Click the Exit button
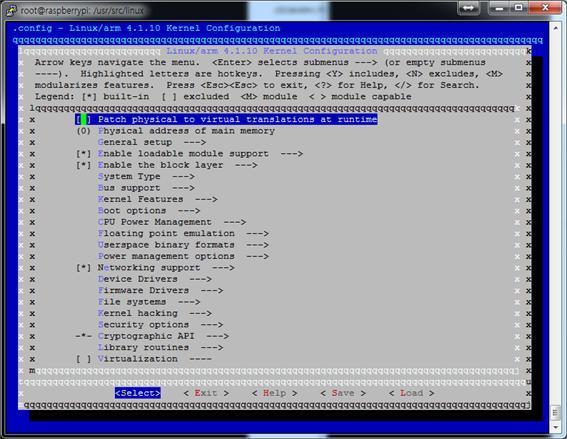Screen dimensions: 567x439 point(206,393)
